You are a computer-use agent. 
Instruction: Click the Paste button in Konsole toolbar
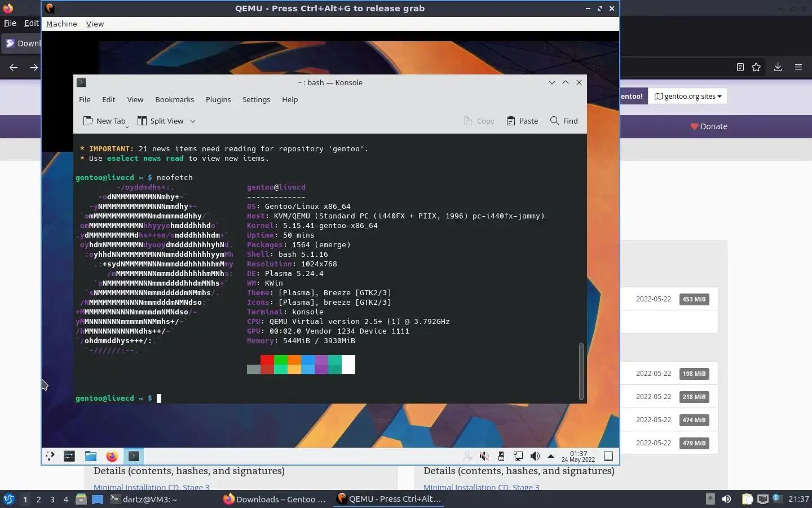[522, 121]
